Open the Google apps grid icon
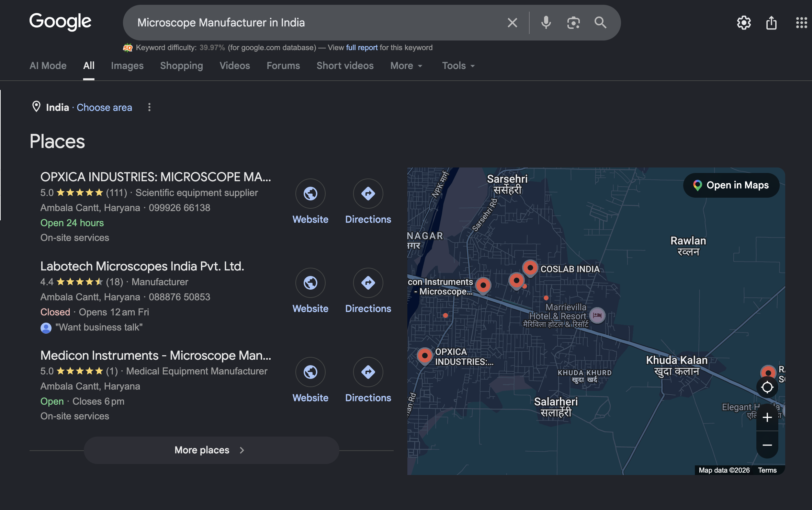Viewport: 812px width, 510px height. point(801,23)
